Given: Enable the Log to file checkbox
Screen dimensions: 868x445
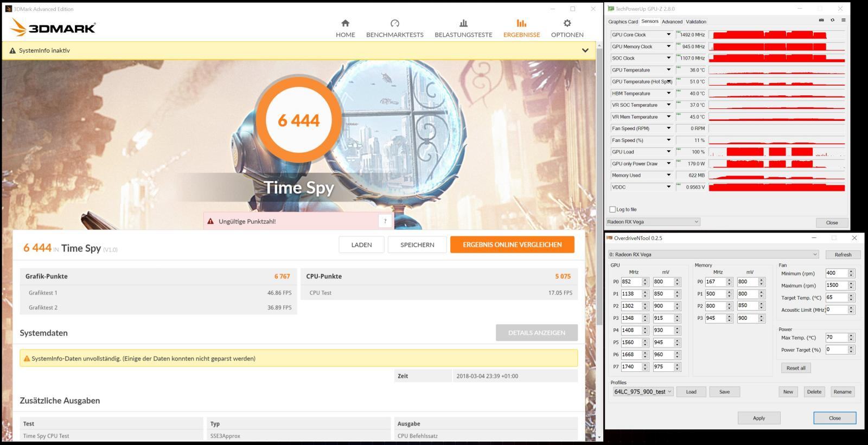Looking at the screenshot, I should (x=612, y=209).
